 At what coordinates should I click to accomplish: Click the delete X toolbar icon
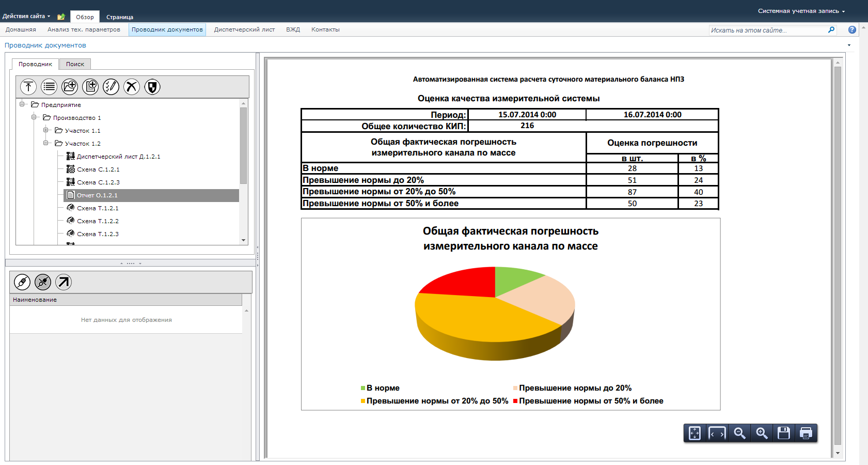pyautogui.click(x=132, y=86)
